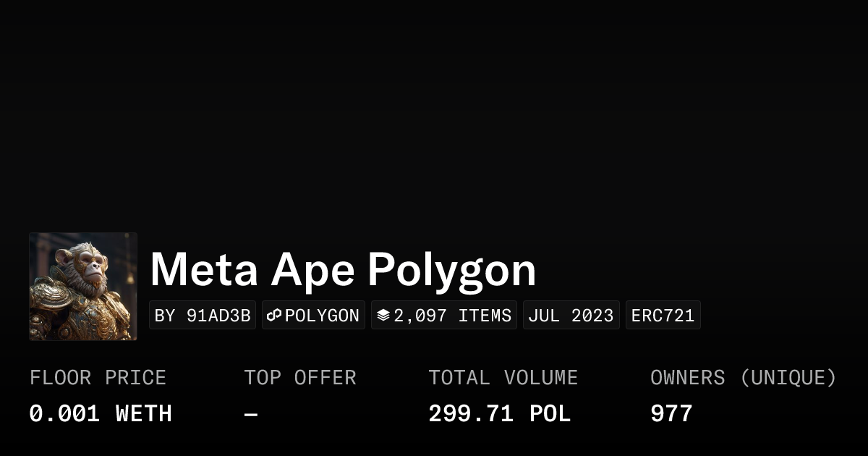Click the Meta Ape Polygon title
The height and width of the screenshot is (456, 868).
pyautogui.click(x=343, y=269)
